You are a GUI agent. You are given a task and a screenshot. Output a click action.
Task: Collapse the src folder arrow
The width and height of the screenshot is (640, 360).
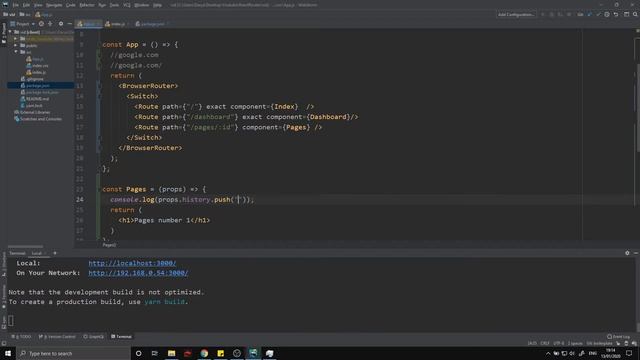(x=16, y=52)
